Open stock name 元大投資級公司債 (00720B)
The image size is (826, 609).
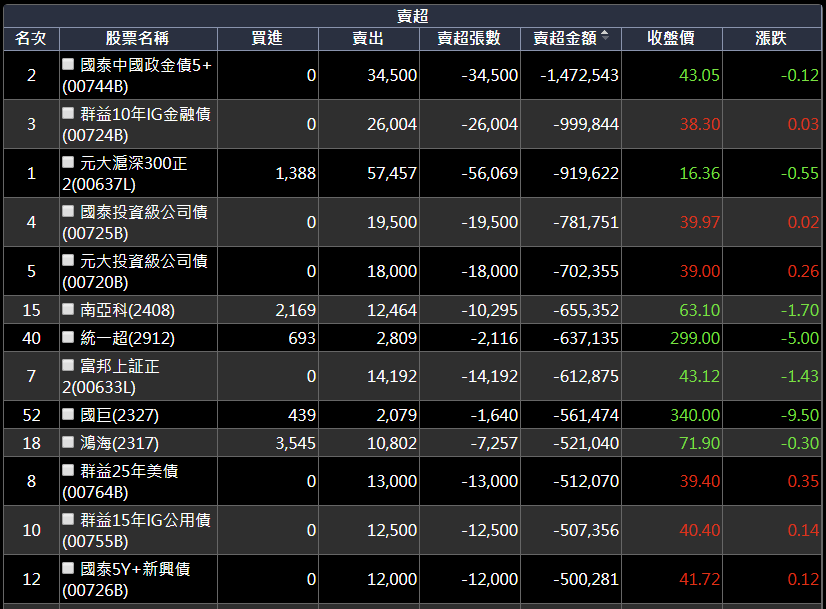135,271
